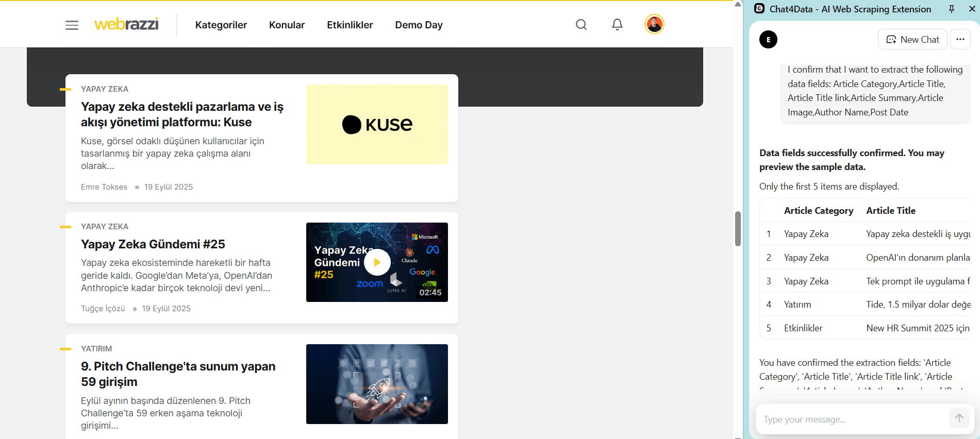Click the page vertical scrollbar thumb

(738, 229)
